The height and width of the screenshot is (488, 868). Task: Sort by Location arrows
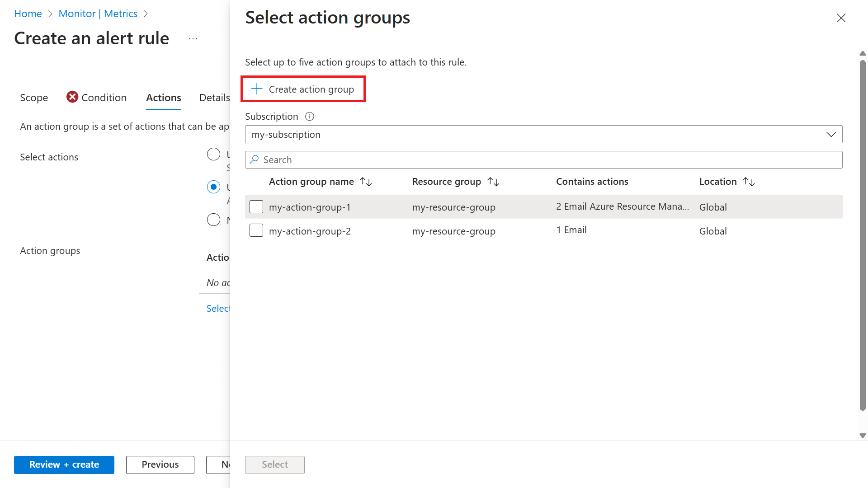(749, 182)
